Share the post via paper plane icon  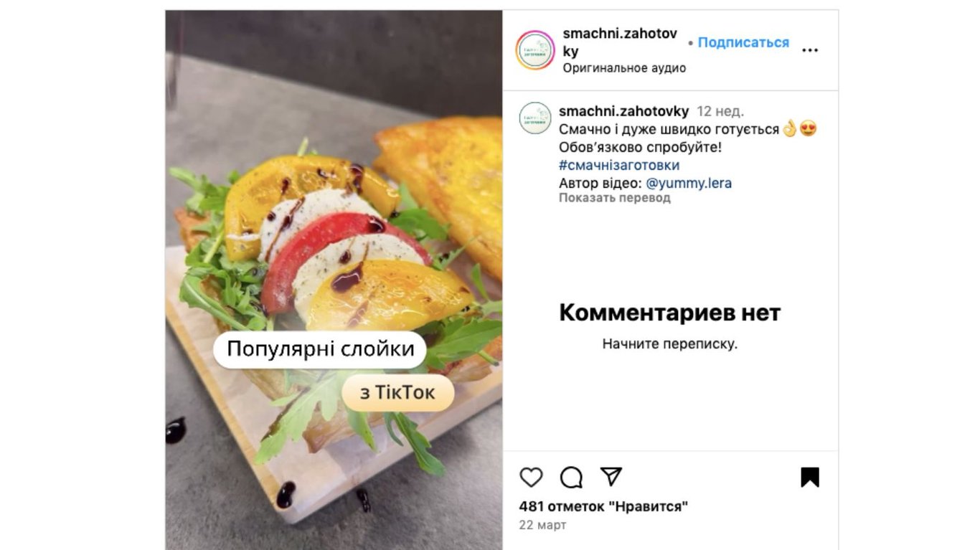point(611,477)
